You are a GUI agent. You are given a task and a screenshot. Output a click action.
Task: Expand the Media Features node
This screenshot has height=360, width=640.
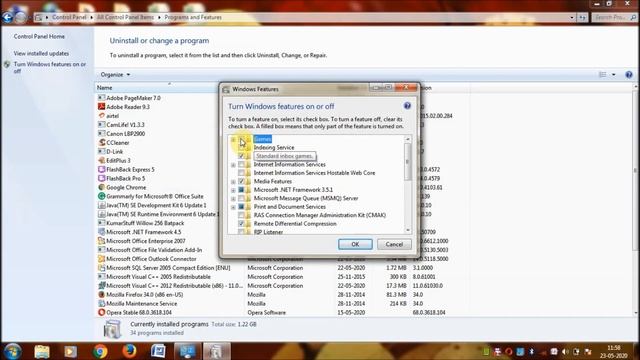tap(233, 182)
